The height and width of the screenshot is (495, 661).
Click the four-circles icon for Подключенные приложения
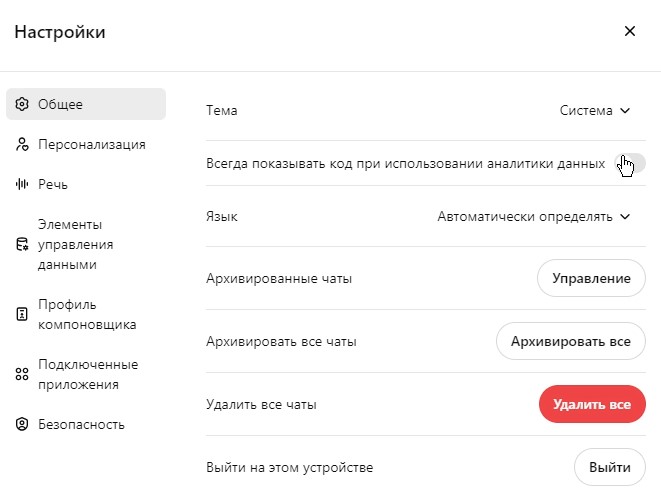click(x=22, y=374)
